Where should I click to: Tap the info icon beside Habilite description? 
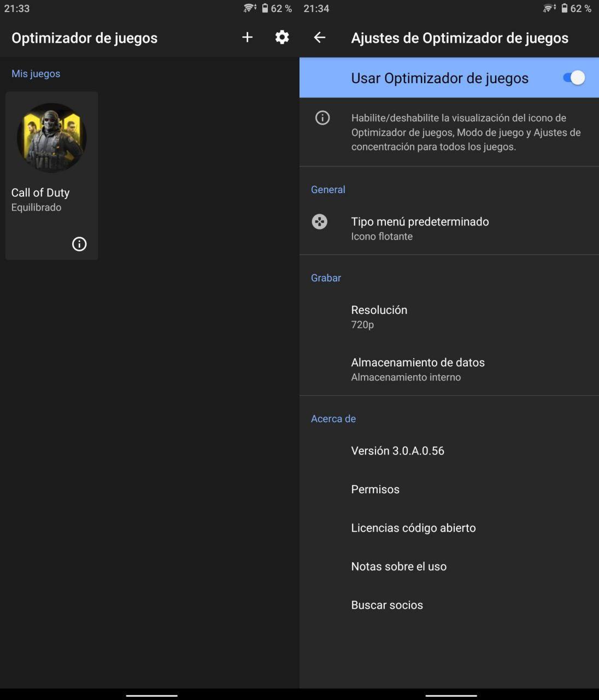(322, 118)
